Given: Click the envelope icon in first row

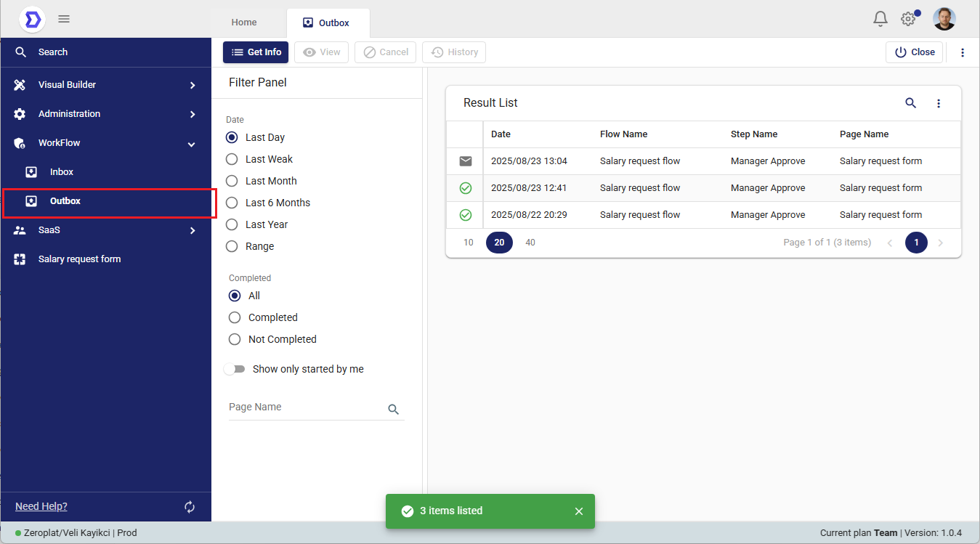Looking at the screenshot, I should click(x=466, y=161).
